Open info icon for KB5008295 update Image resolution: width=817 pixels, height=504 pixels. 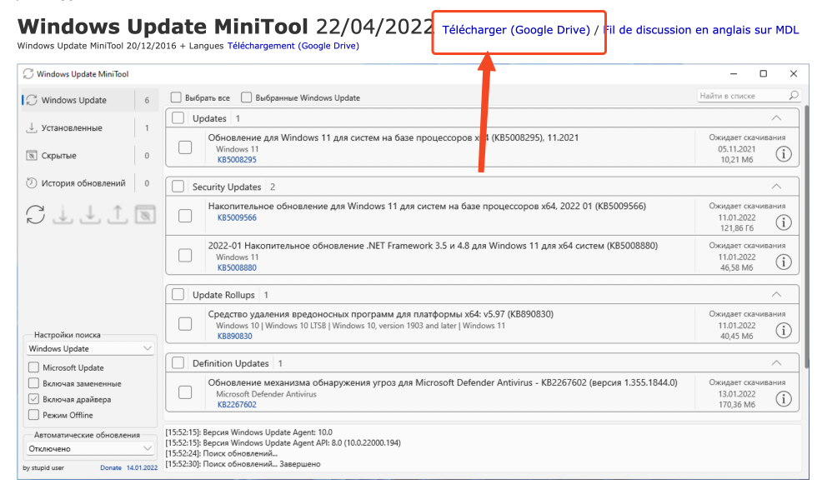click(x=784, y=154)
